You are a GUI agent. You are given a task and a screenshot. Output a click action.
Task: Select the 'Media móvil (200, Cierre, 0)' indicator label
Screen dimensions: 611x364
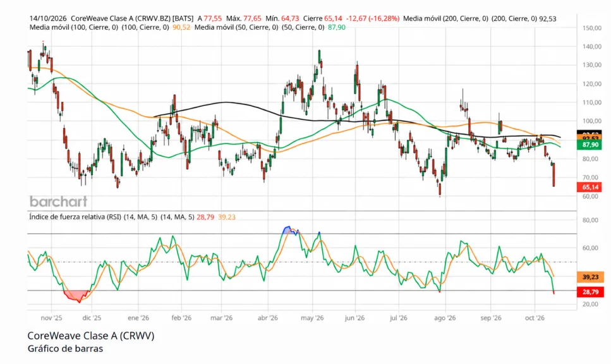click(x=445, y=18)
